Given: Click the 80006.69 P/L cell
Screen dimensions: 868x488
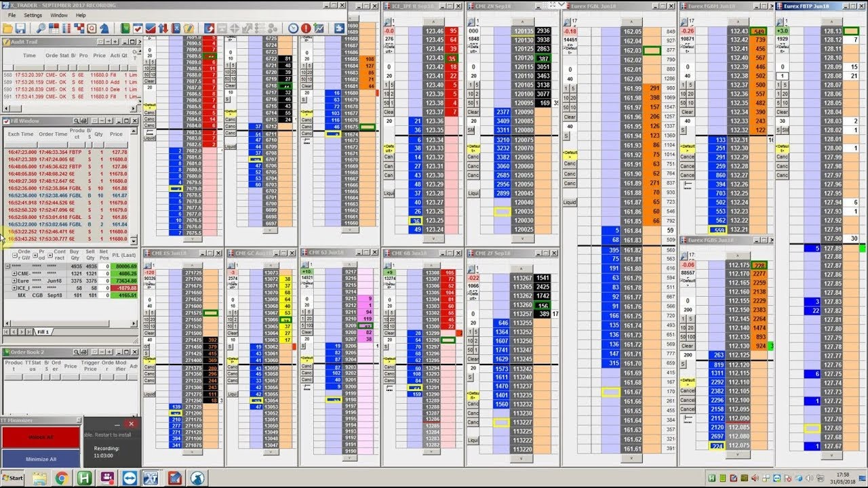Looking at the screenshot, I should tap(125, 267).
